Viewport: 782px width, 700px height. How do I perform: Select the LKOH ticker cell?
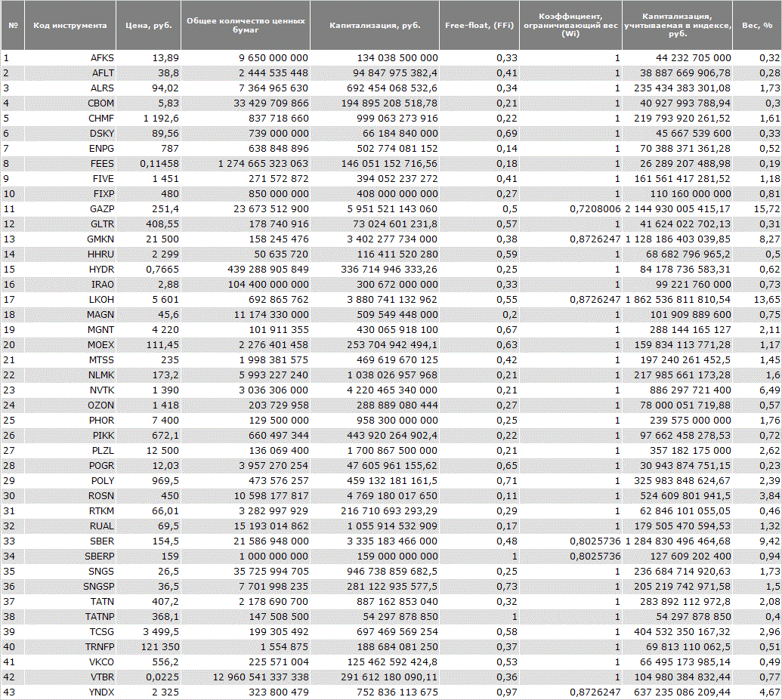click(70, 300)
